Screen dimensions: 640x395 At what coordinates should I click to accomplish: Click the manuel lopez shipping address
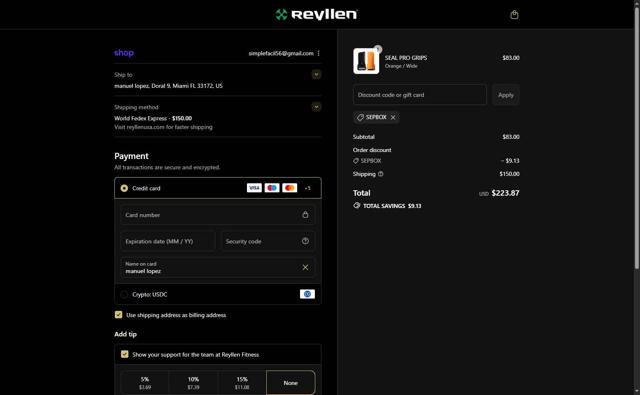(168, 86)
